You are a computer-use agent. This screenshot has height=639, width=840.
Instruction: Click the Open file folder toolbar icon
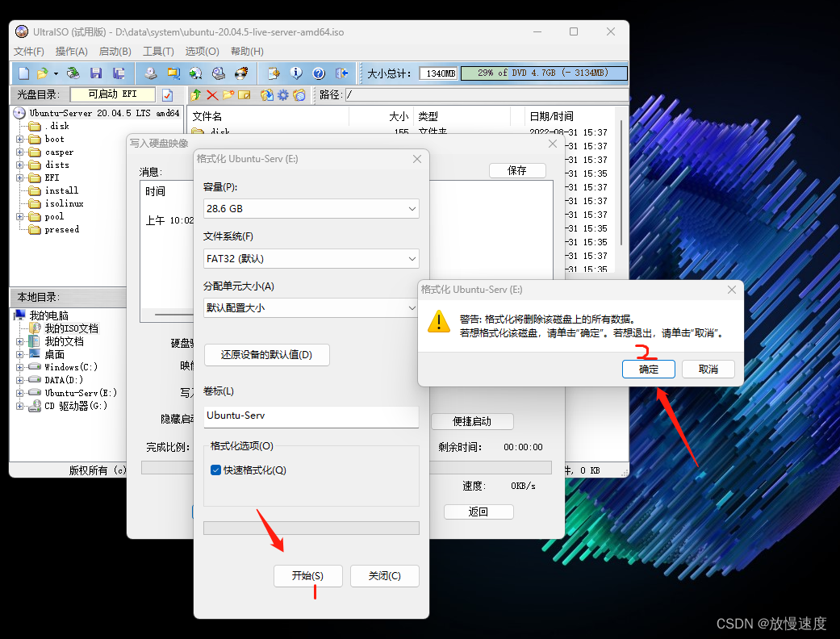[42, 73]
